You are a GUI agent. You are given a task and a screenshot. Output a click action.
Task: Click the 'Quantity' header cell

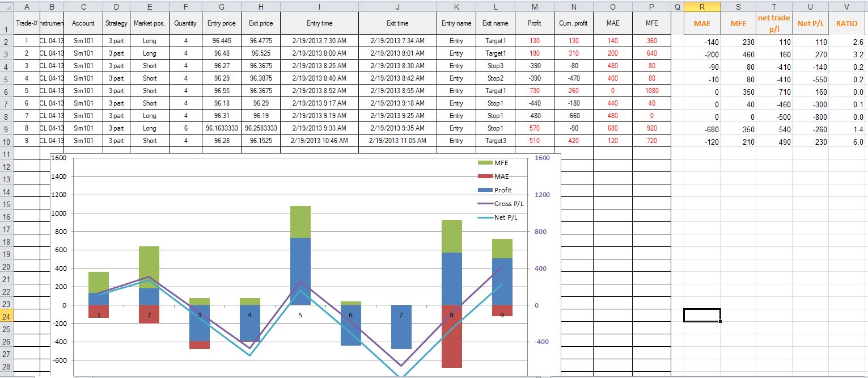185,24
